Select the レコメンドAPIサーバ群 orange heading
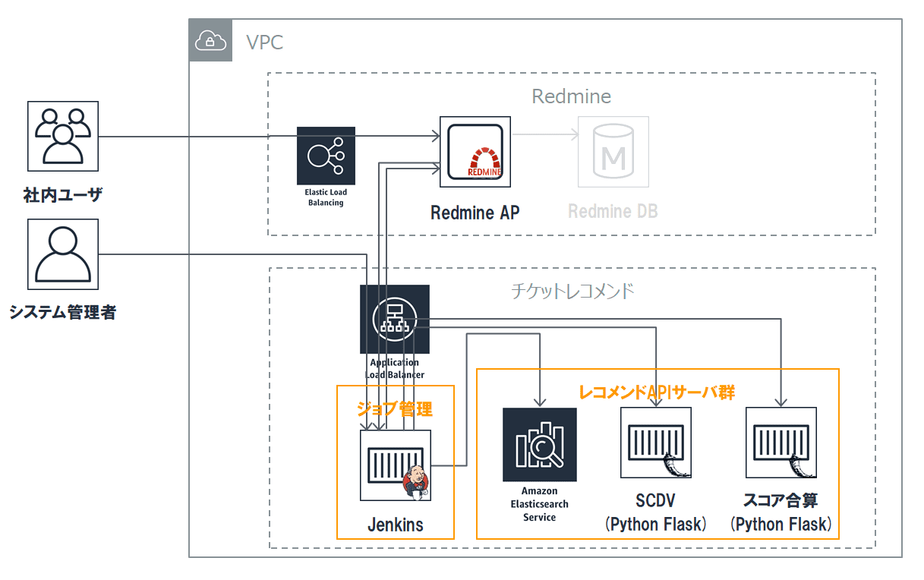This screenshot has width=924, height=580. point(657,392)
